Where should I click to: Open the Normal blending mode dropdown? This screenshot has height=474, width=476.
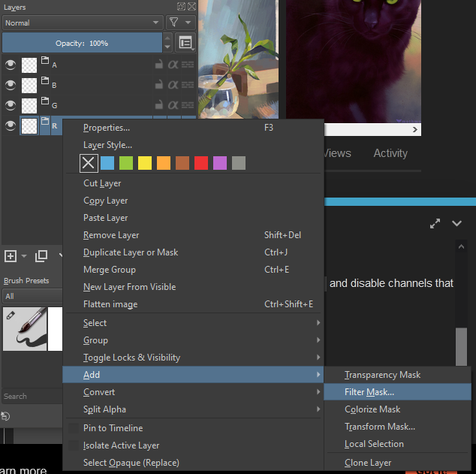pos(83,23)
